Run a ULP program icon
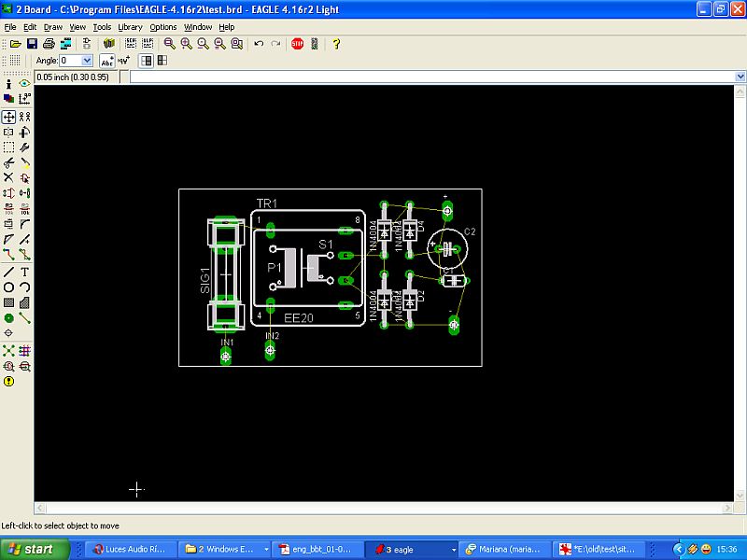The image size is (747, 560). click(x=148, y=44)
